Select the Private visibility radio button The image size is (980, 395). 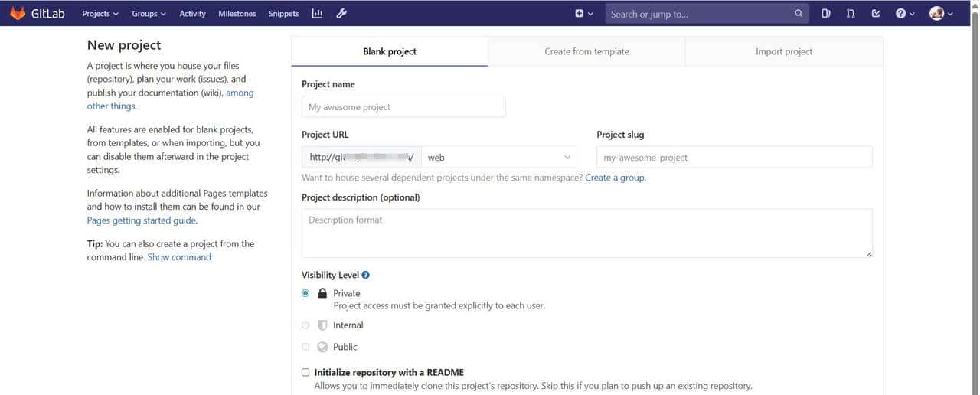[x=305, y=293]
